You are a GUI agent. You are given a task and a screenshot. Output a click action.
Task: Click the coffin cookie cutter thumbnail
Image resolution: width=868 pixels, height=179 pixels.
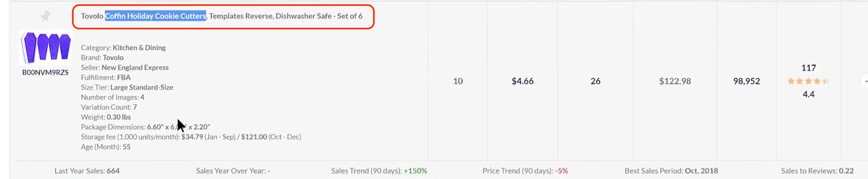pyautogui.click(x=46, y=47)
